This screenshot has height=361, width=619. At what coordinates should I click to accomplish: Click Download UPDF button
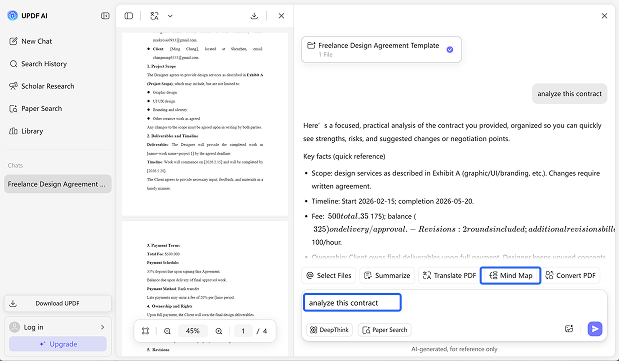click(58, 303)
